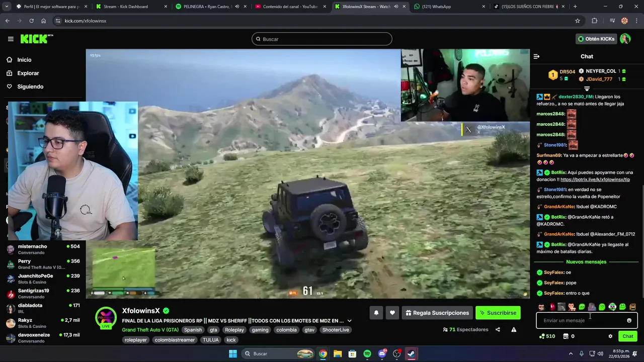
Task: Report the stream with the warning icon
Action: click(x=514, y=330)
